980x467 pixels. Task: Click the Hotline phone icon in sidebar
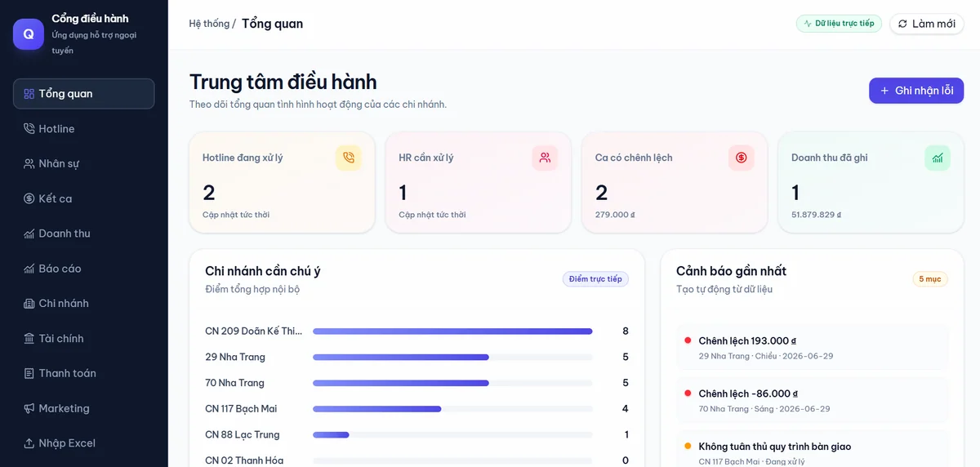click(x=29, y=129)
